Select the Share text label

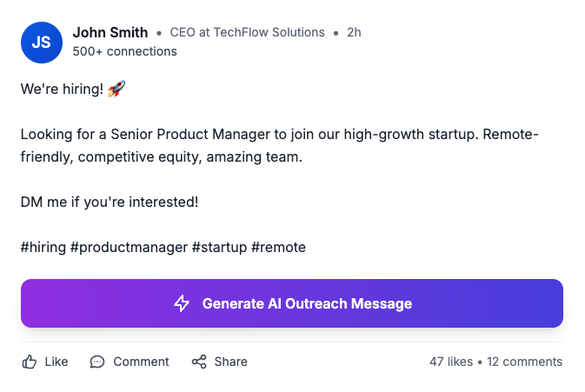(230, 362)
